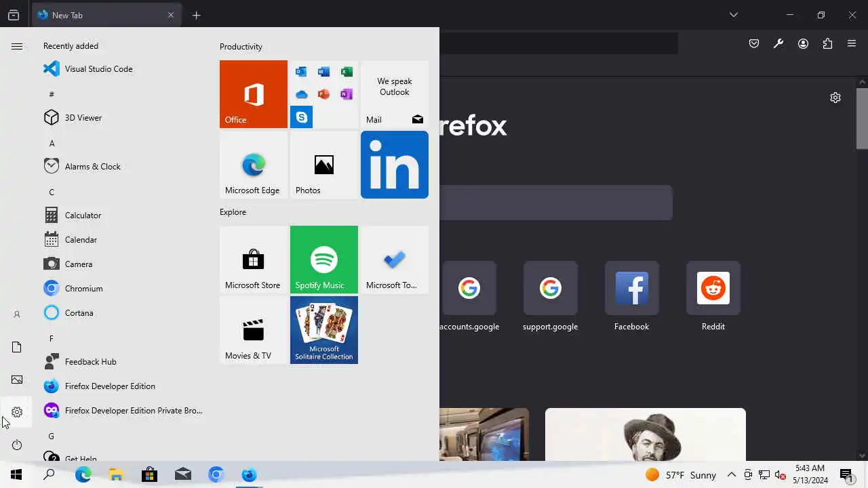
Task: Open Pictures from Start sidebar
Action: pyautogui.click(x=17, y=380)
